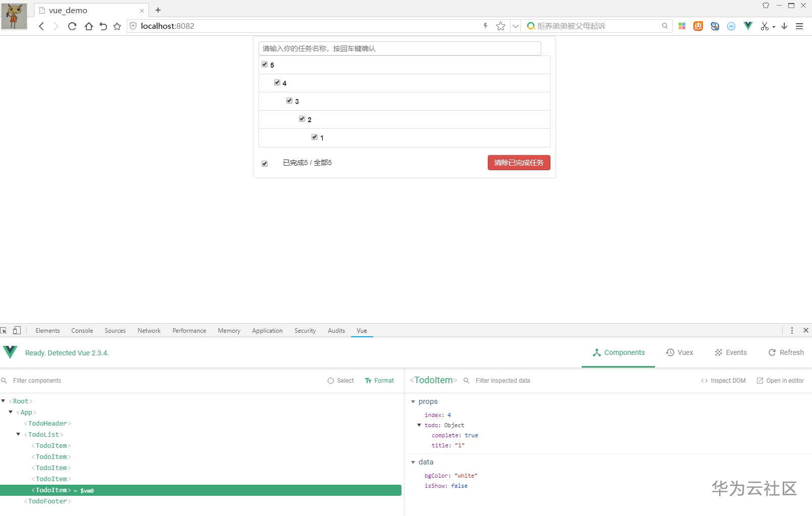Viewport: 812px width, 516px height.
Task: Select the TodoFooter component in the tree
Action: point(47,501)
